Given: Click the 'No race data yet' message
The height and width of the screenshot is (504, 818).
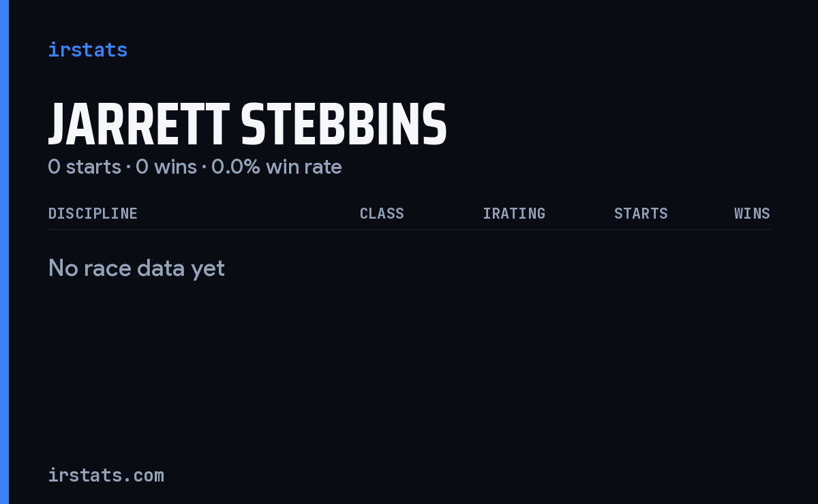Looking at the screenshot, I should (x=136, y=268).
